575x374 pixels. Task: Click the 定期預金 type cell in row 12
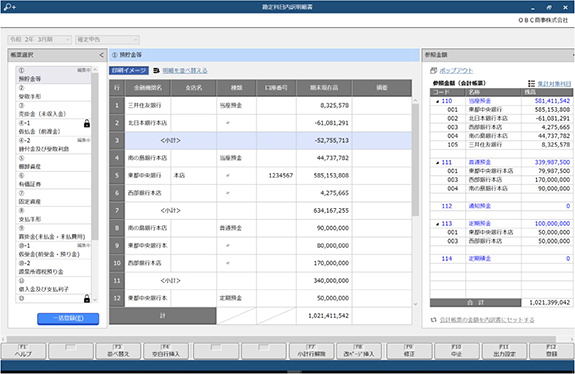coord(236,298)
